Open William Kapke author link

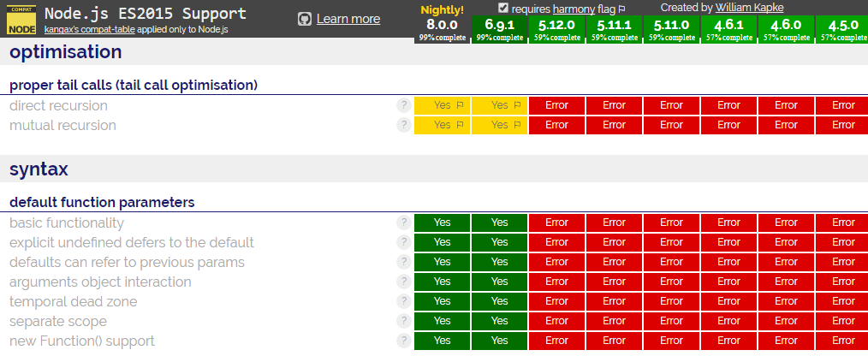tap(750, 8)
